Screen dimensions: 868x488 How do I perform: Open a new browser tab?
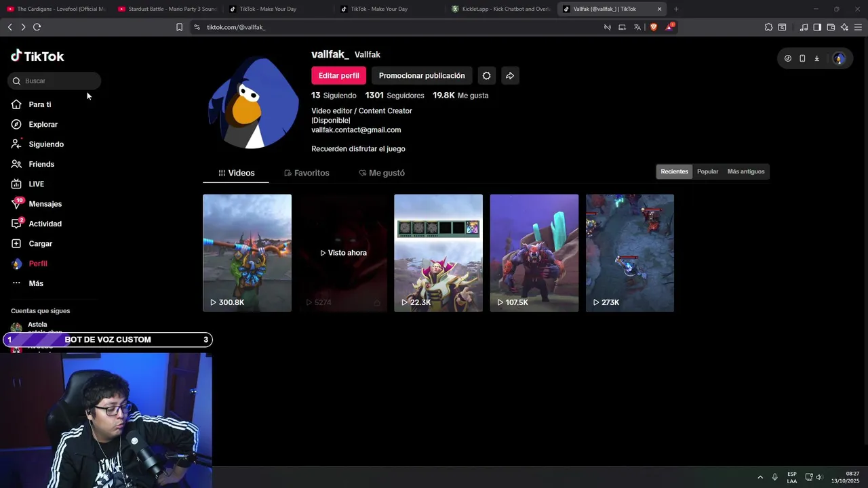676,9
